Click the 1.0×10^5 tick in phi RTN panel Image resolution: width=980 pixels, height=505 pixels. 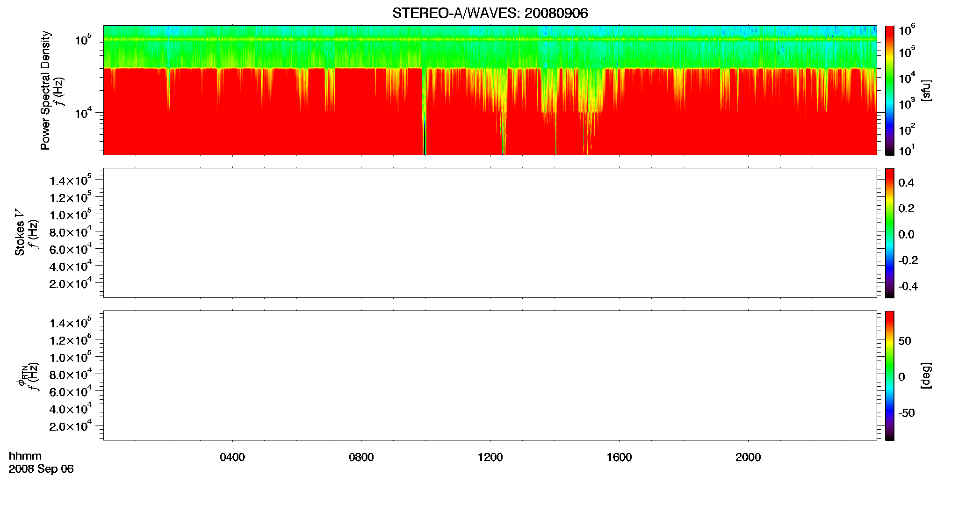[71, 357]
